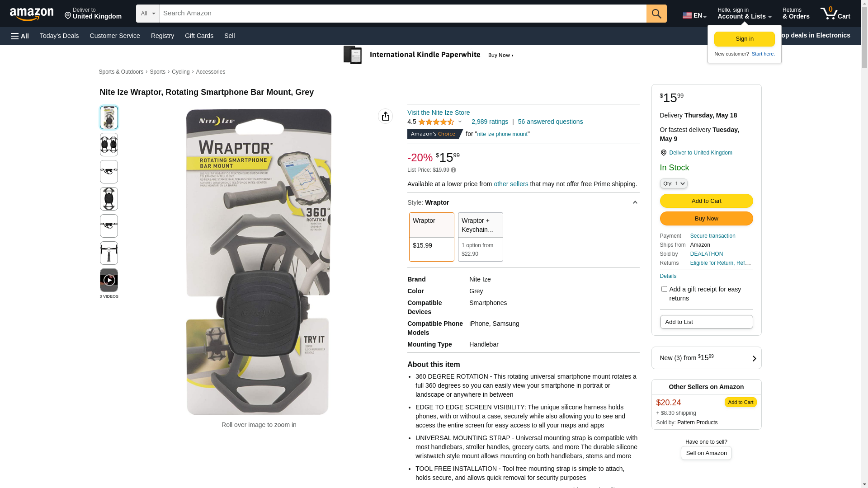Click the search magnifier button
This screenshot has height=488, width=868.
click(656, 14)
